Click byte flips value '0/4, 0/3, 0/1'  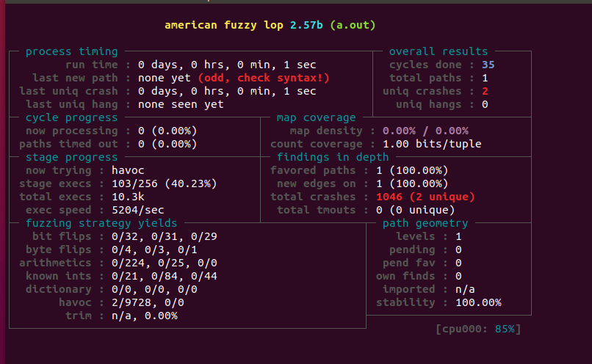pyautogui.click(x=154, y=250)
